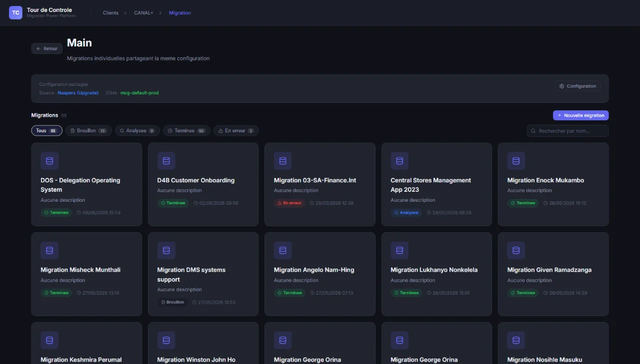Screen dimensions: 640x364
Task: Open Migration Winston John Ho title
Action: pos(196,360)
